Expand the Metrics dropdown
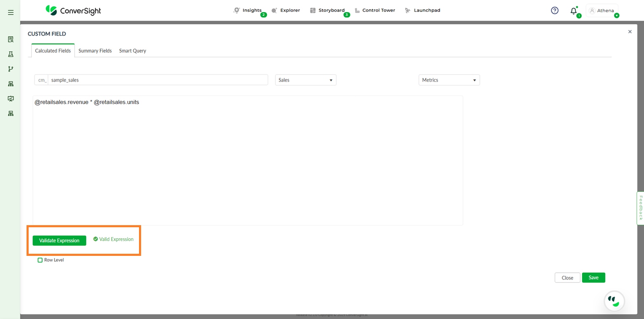644x319 pixels. 449,80
